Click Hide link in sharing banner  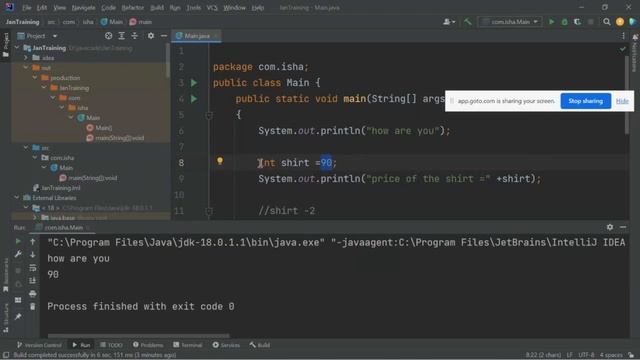coord(622,101)
